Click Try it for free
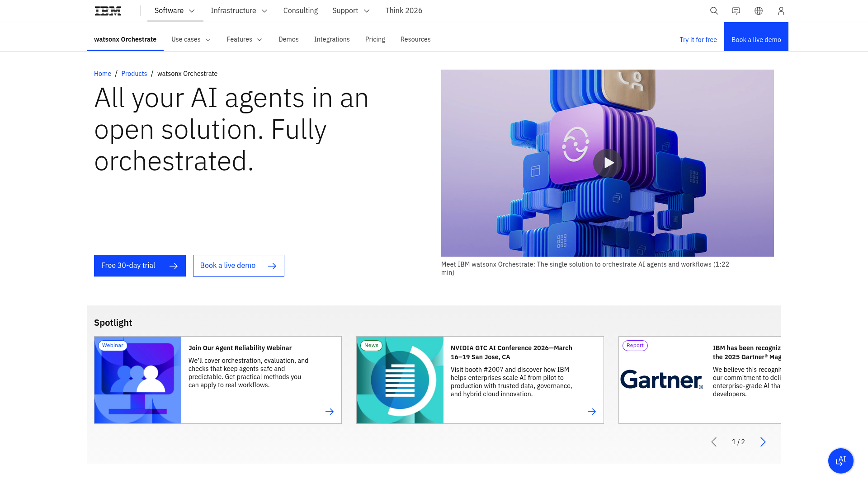 click(698, 39)
